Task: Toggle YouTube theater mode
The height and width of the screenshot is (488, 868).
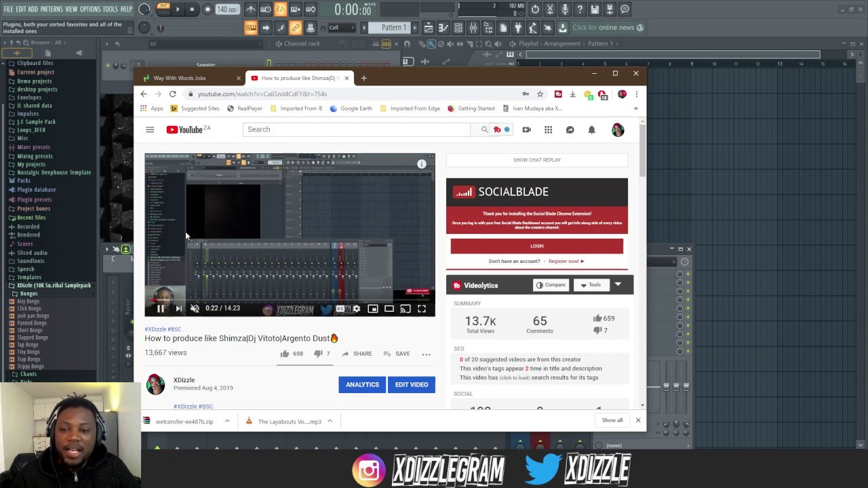Action: point(389,309)
